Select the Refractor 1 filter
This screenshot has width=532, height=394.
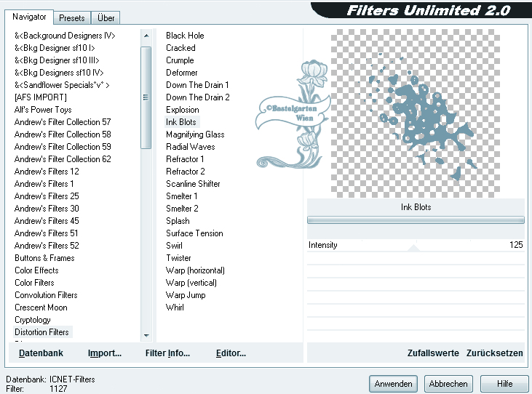pos(185,159)
